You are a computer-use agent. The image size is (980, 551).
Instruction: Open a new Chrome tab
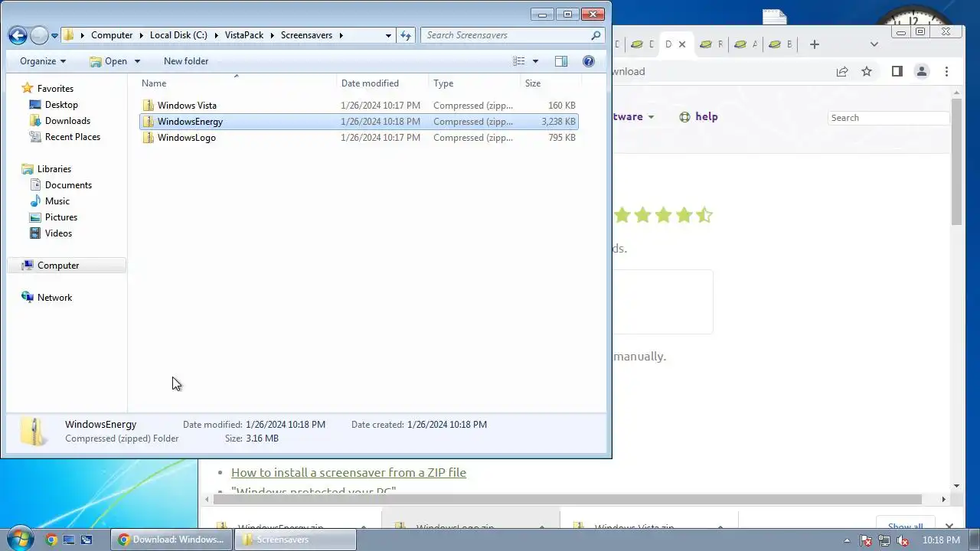(815, 44)
